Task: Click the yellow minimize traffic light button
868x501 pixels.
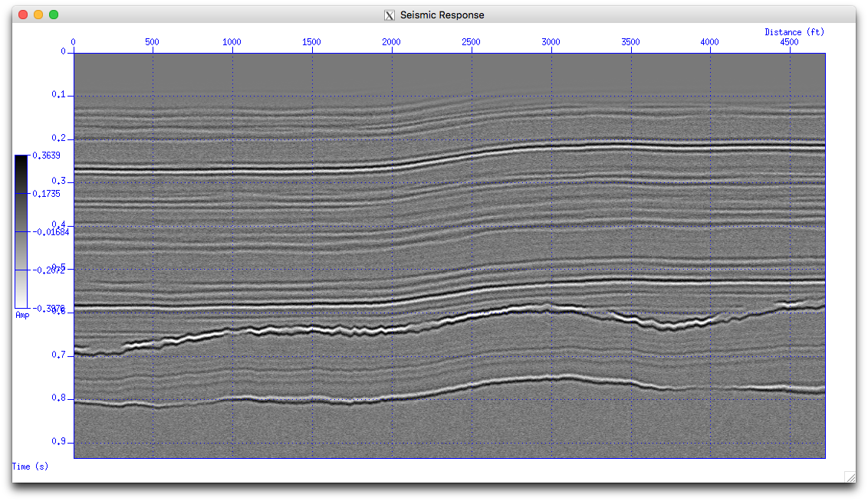Action: click(38, 14)
